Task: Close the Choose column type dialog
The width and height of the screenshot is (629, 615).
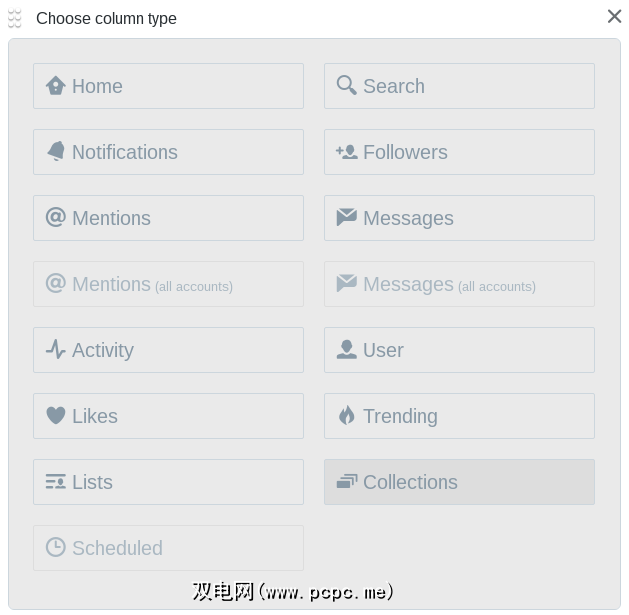Action: coord(614,16)
